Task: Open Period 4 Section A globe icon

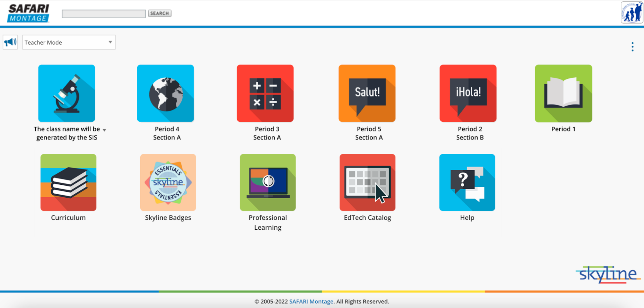Action: coord(165,93)
